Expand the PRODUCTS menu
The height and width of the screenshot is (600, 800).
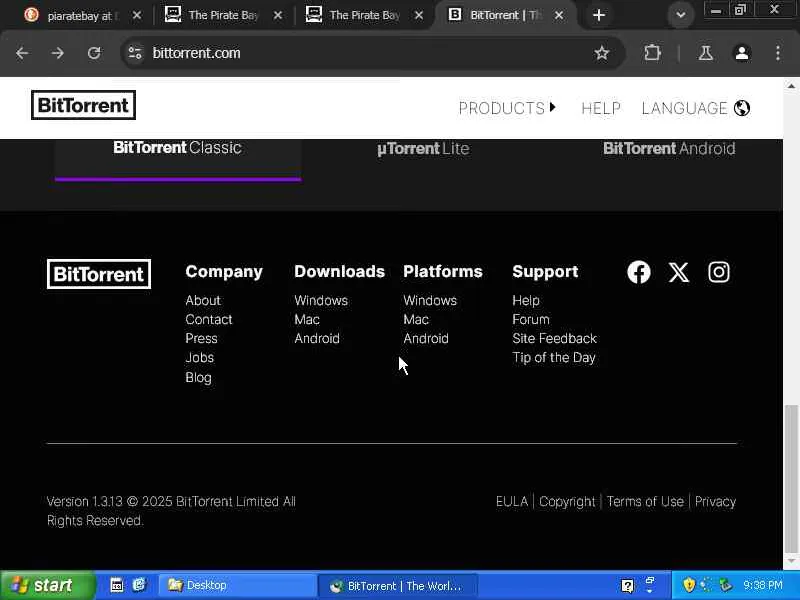pos(507,108)
